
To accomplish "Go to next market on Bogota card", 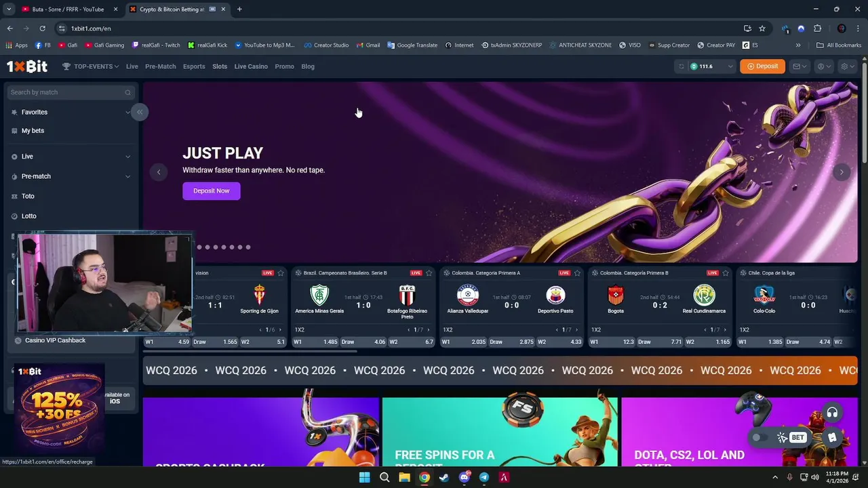I will (725, 330).
